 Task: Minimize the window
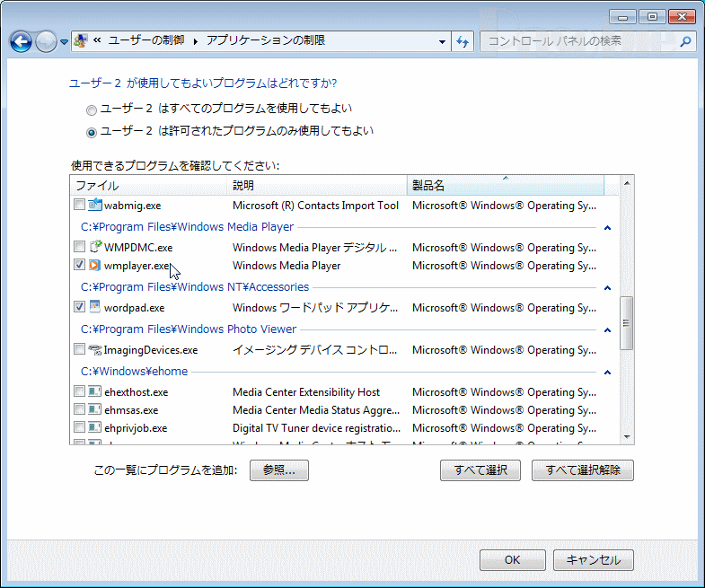tap(622, 17)
